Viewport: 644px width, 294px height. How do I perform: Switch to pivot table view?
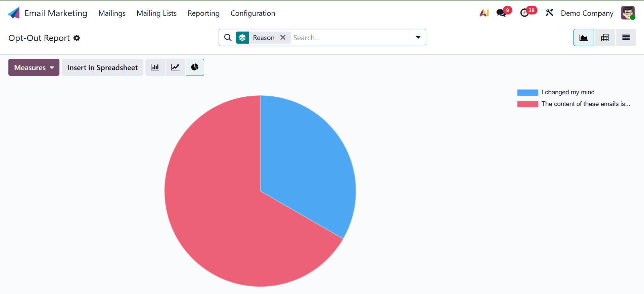[605, 38]
